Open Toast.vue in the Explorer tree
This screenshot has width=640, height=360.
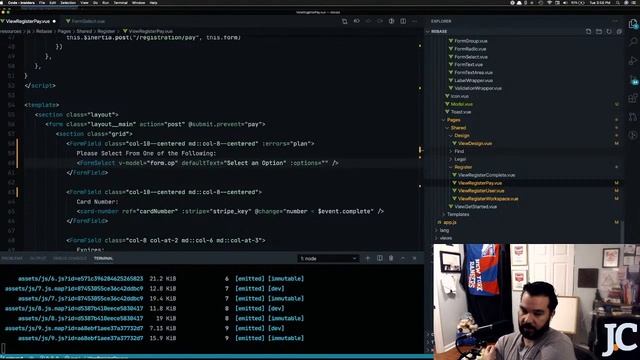tap(461, 112)
